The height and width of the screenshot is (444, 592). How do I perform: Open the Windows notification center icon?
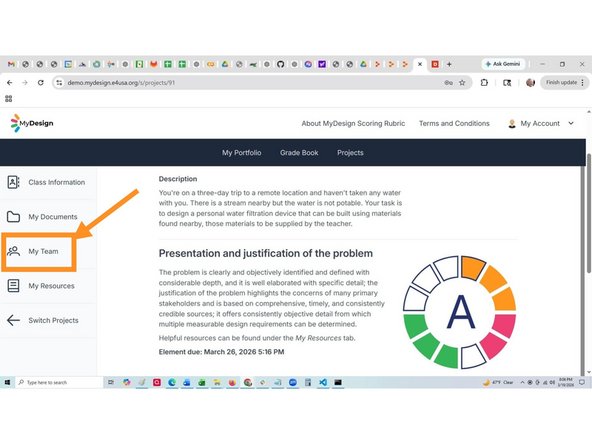coord(582,382)
